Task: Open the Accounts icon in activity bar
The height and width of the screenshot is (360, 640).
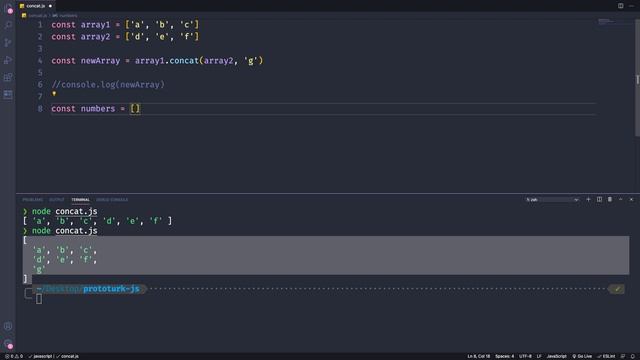Action: (8, 326)
